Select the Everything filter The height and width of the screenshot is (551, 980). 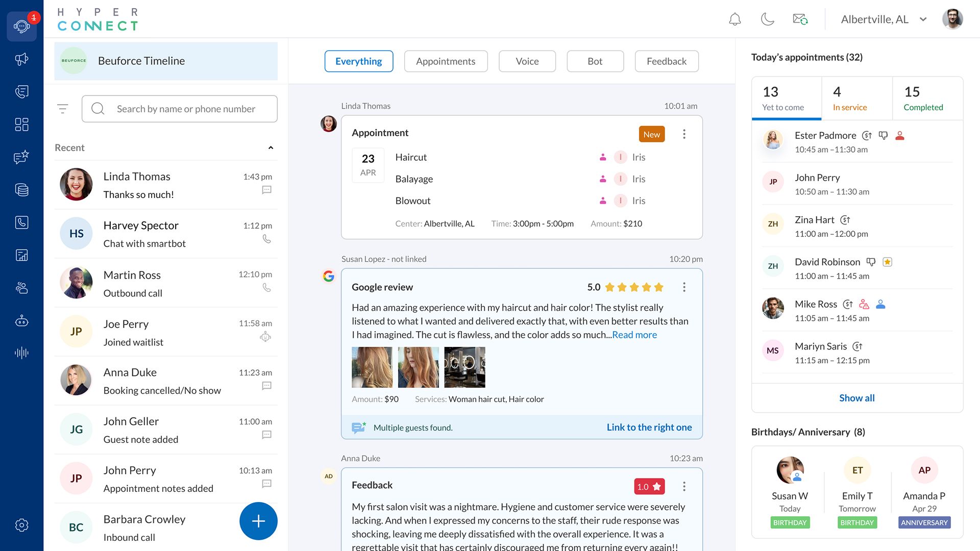[x=358, y=61]
